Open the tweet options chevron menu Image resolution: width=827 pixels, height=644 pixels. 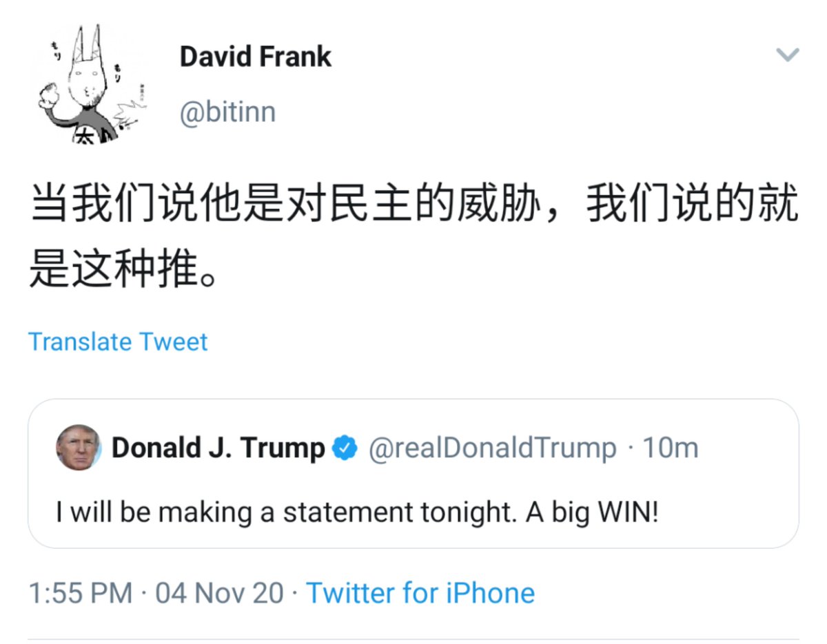coord(787,55)
